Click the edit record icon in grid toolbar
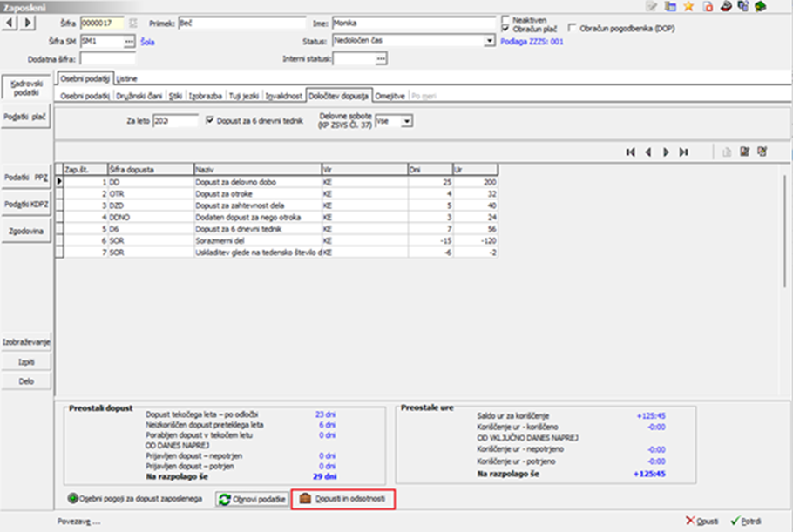793x532 pixels. point(744,152)
